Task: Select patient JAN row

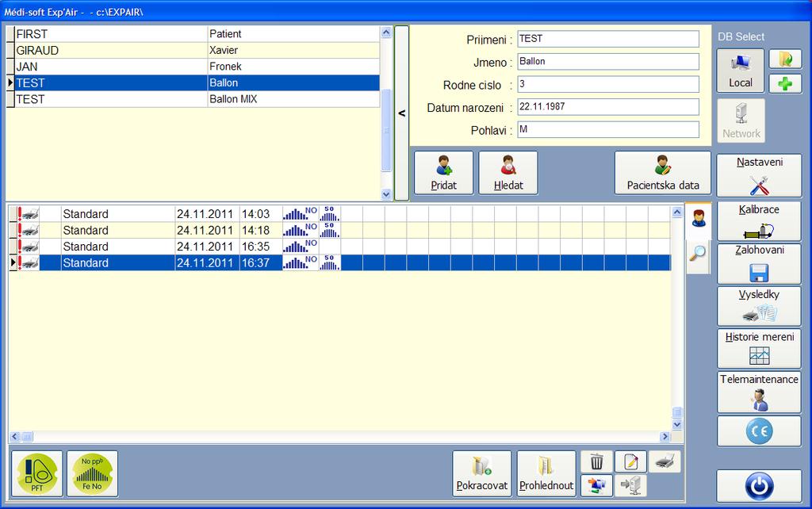Action: [197, 67]
